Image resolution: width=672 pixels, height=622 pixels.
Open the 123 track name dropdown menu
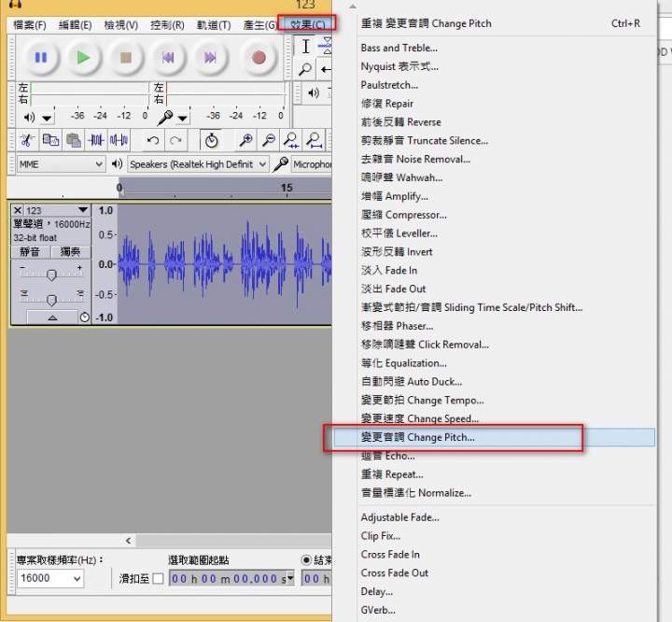point(83,210)
